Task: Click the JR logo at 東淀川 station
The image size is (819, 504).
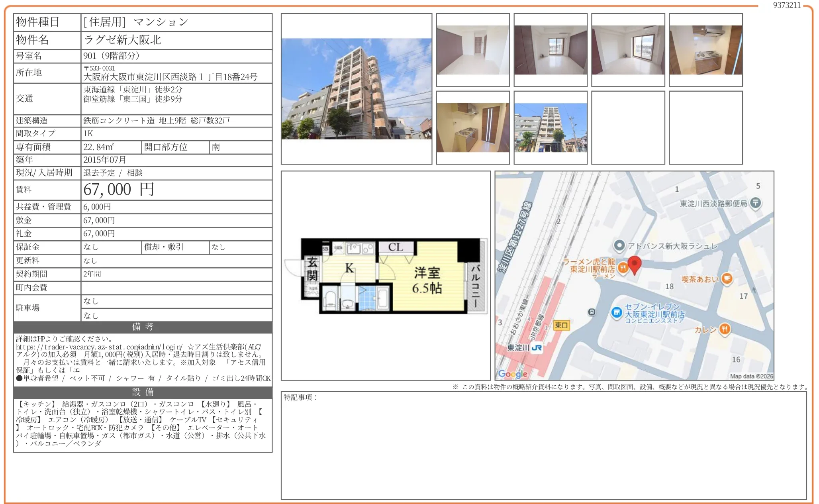Action: (x=537, y=348)
